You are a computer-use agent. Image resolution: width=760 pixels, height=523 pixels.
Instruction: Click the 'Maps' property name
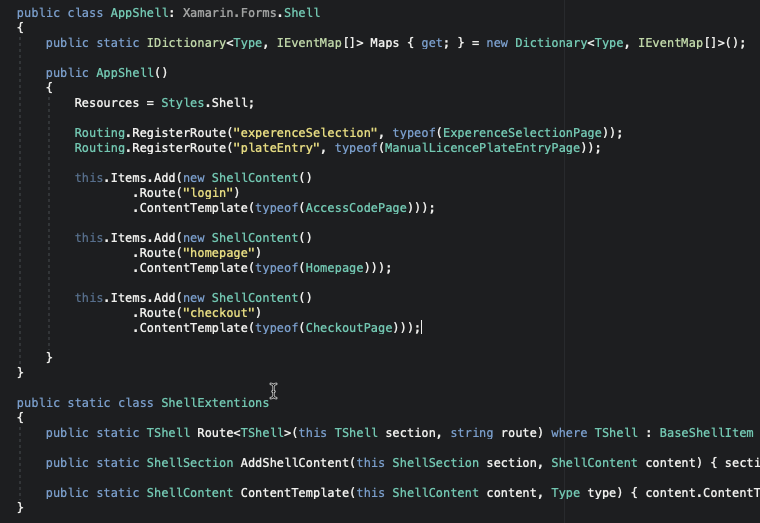point(384,43)
